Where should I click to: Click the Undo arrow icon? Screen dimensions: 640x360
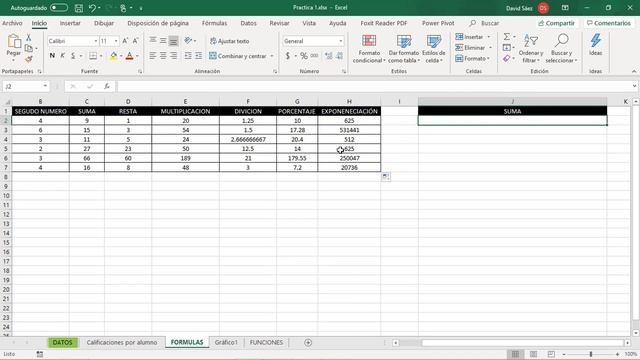(x=93, y=8)
